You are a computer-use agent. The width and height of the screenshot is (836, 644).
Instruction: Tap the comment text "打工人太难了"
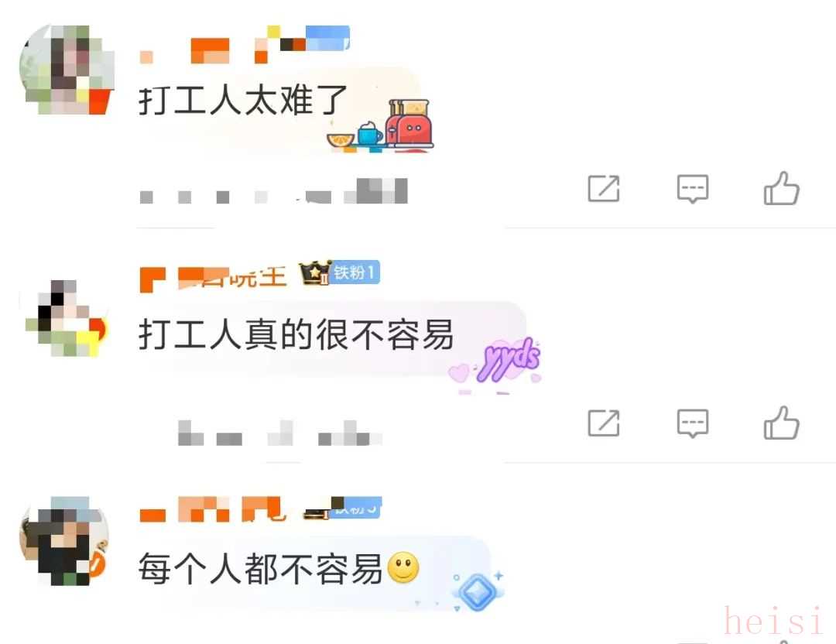[243, 100]
